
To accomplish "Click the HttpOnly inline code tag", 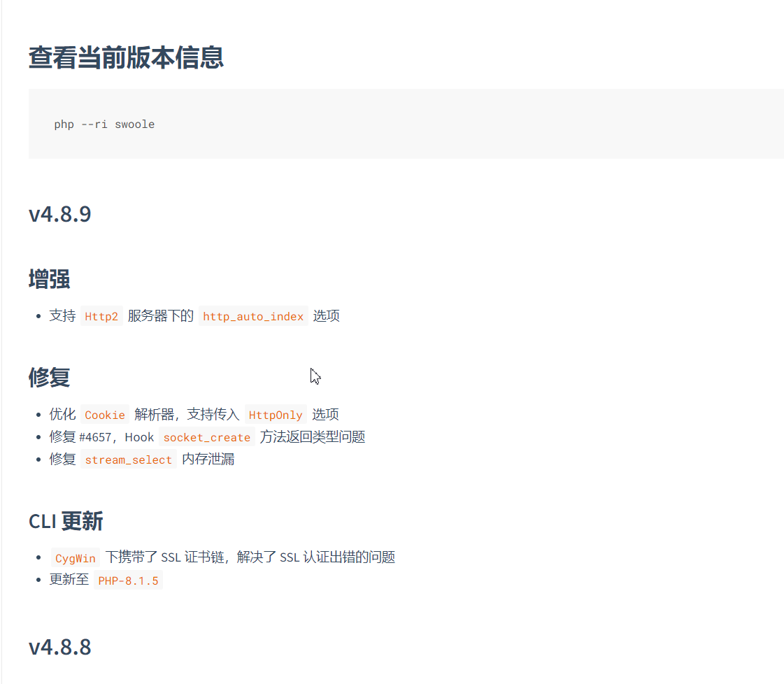I will pyautogui.click(x=276, y=415).
